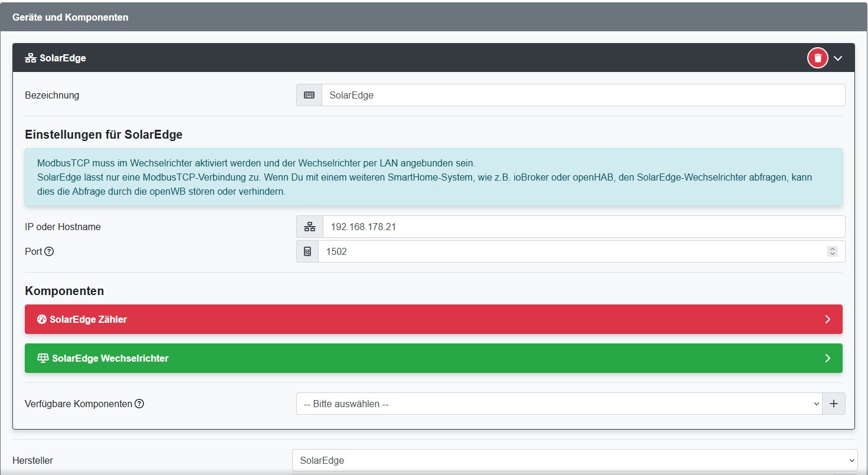Screen dimensions: 868x475
Task: Open the SolarEdge Wechselrichter chevron arrow
Action: pyautogui.click(x=827, y=358)
